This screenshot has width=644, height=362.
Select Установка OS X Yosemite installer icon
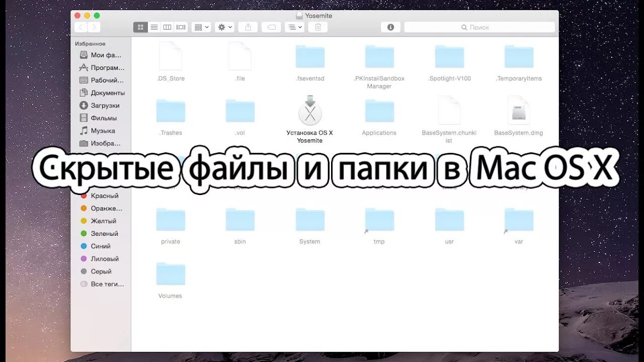pyautogui.click(x=310, y=110)
